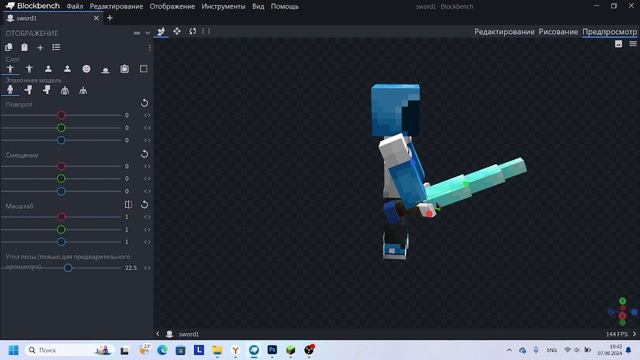The width and height of the screenshot is (640, 360).
Task: Click the 144 FPS counter
Action: point(616,334)
